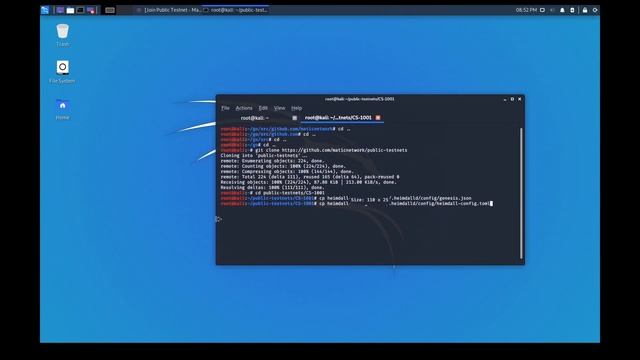Click the heimdall-config.toml command line
Screen dimensions: 640x360
tap(356, 203)
